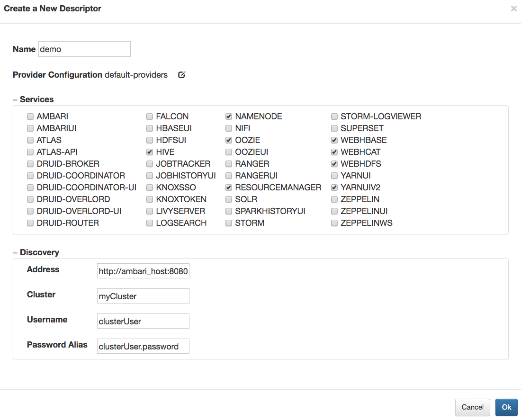Focus the discovery Address field

tap(143, 271)
